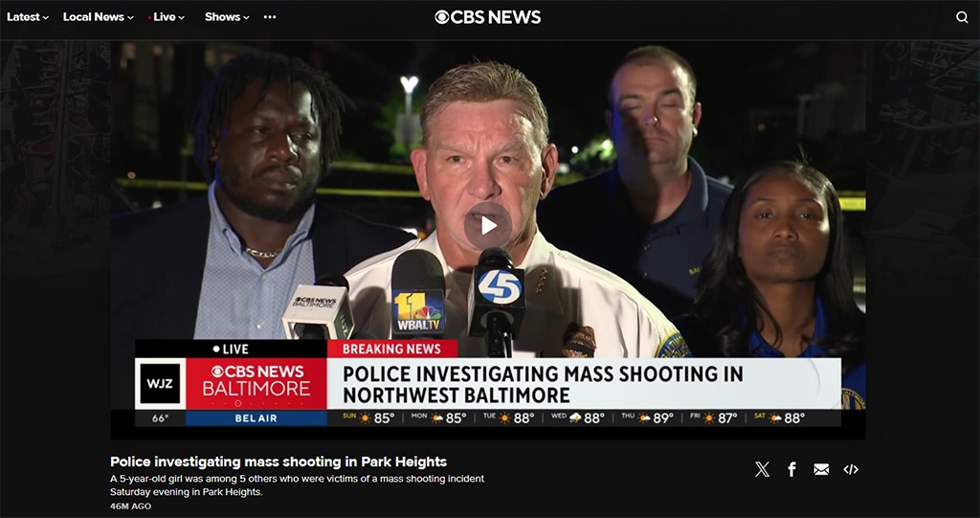Open the Shows menu label

[222, 17]
